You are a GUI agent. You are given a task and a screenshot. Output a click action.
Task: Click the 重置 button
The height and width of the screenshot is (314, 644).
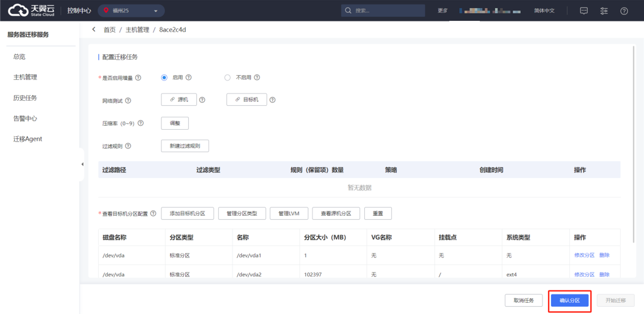coord(378,213)
